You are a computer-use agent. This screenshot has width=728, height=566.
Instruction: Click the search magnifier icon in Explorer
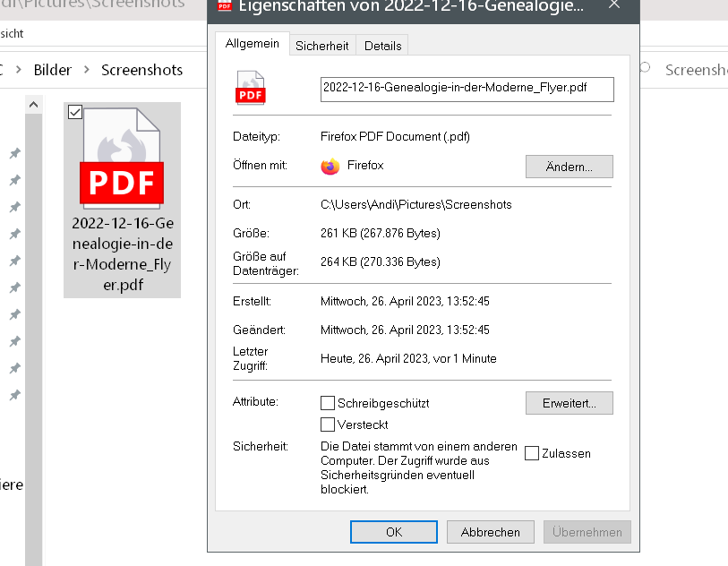click(644, 69)
